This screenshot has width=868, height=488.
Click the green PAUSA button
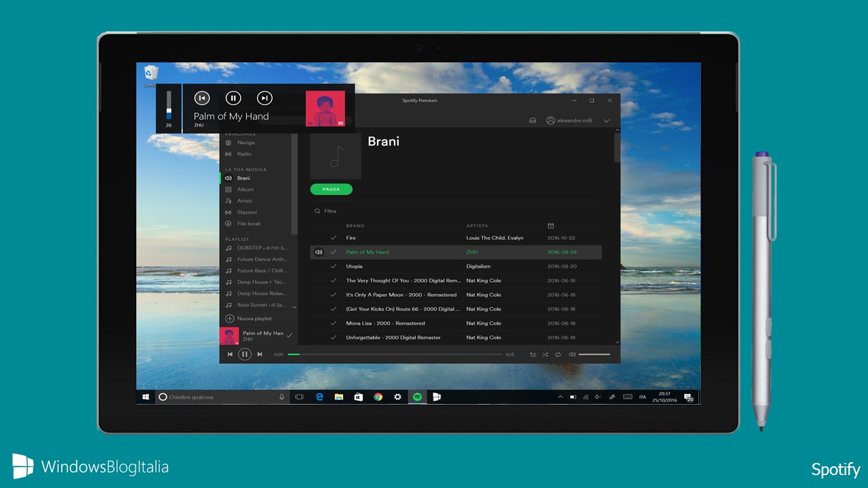pyautogui.click(x=331, y=190)
